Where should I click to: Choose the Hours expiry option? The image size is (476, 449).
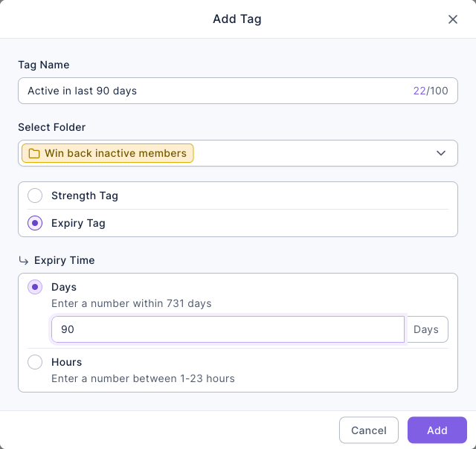[x=35, y=362]
